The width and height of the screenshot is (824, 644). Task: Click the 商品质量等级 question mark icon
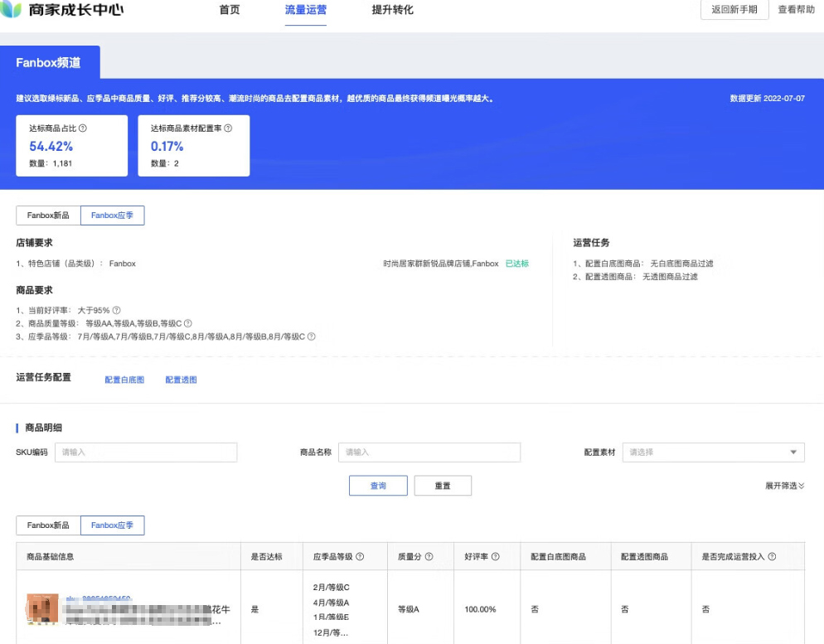[188, 322]
